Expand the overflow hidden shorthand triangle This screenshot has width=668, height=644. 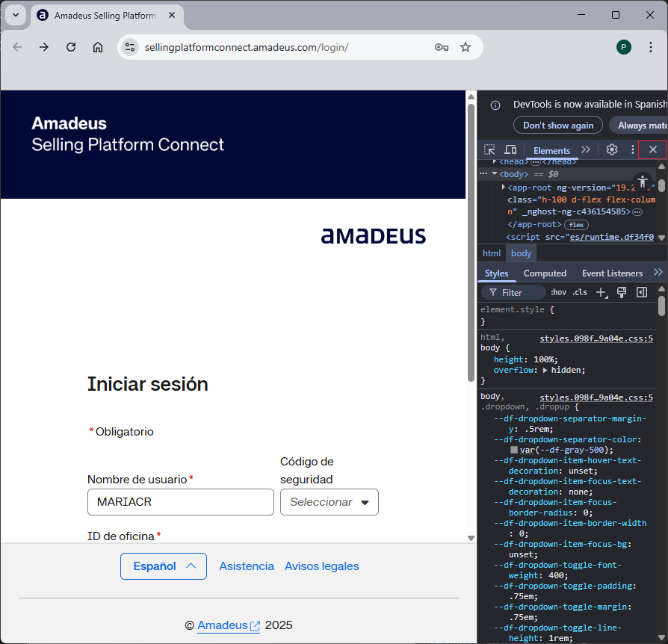coord(545,371)
